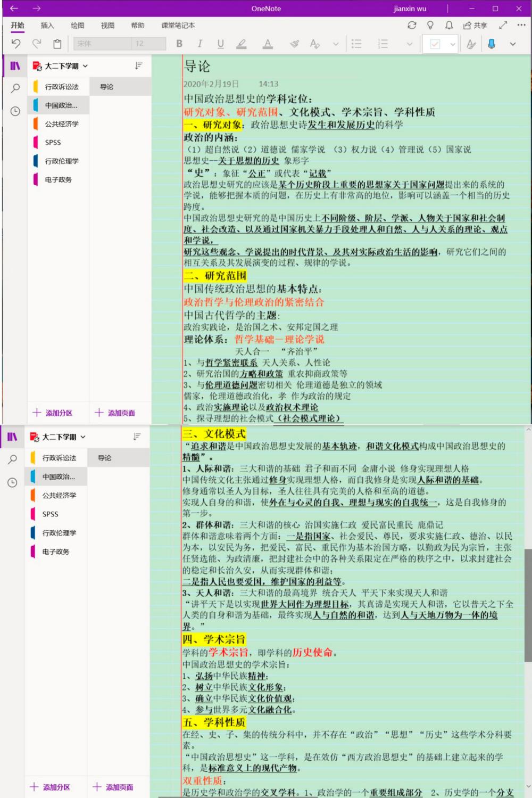
Task: Click the bulleted list icon
Action: [x=356, y=44]
